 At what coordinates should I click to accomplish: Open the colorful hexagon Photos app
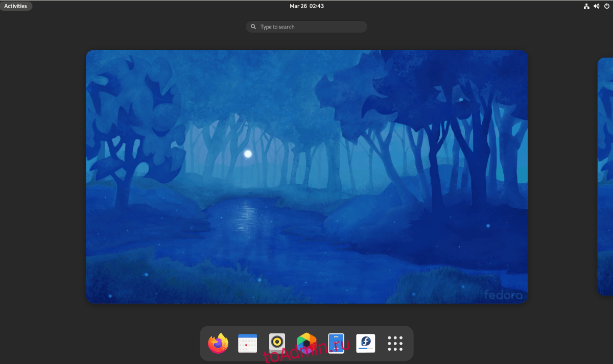coord(306,343)
